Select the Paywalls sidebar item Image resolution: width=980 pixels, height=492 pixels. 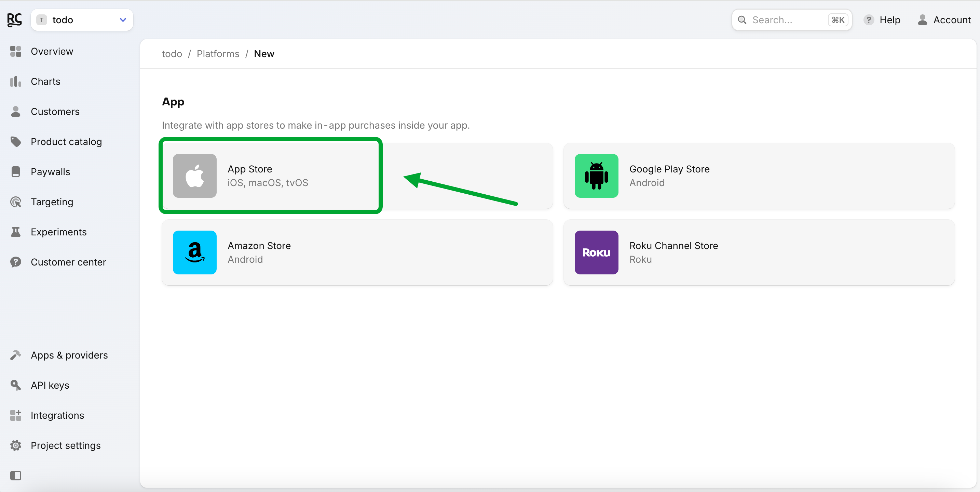[x=50, y=172]
